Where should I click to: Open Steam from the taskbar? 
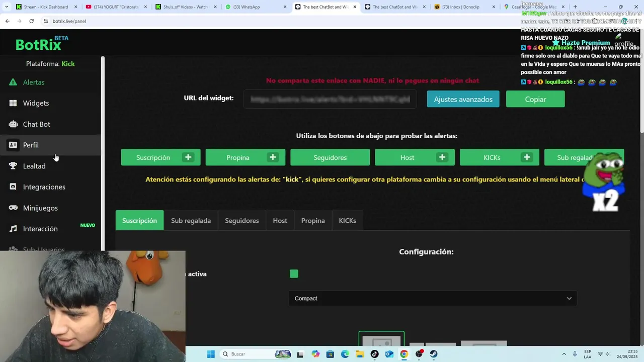(434, 354)
